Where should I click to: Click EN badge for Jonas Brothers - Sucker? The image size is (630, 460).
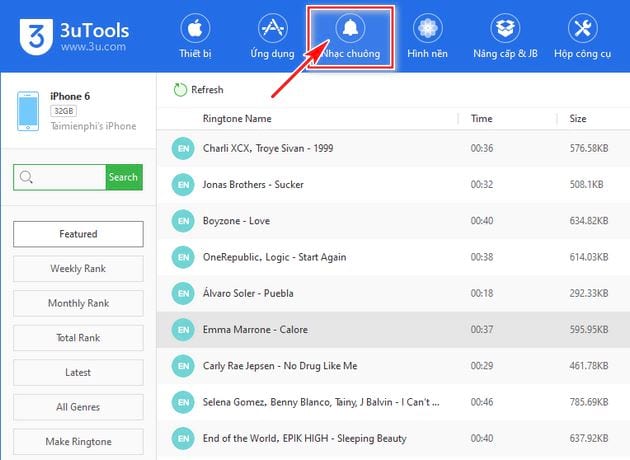183,184
